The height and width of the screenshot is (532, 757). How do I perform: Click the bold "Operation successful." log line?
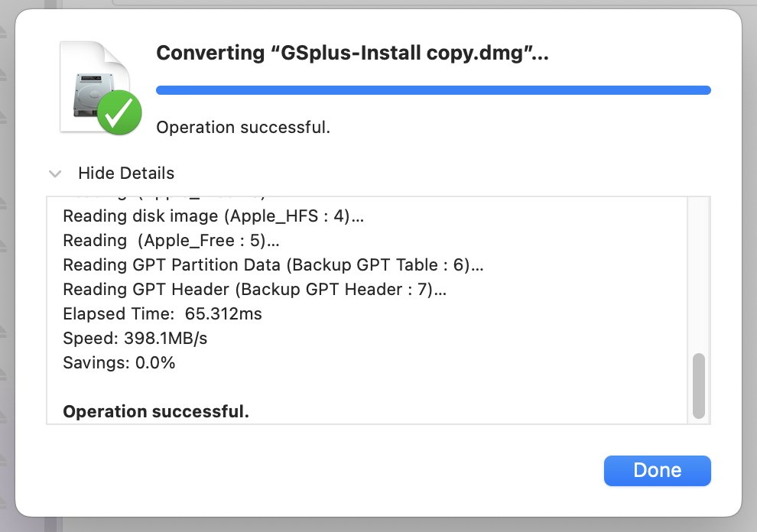coord(156,412)
